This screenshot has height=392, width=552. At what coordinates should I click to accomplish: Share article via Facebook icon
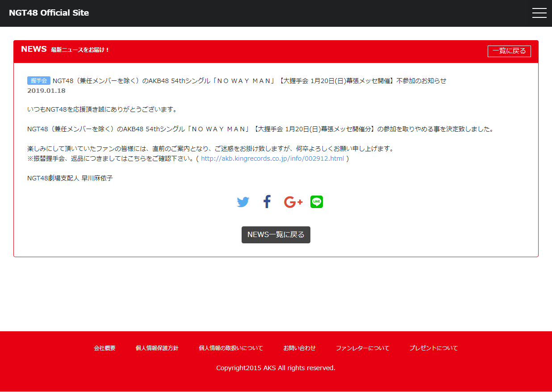tap(267, 202)
